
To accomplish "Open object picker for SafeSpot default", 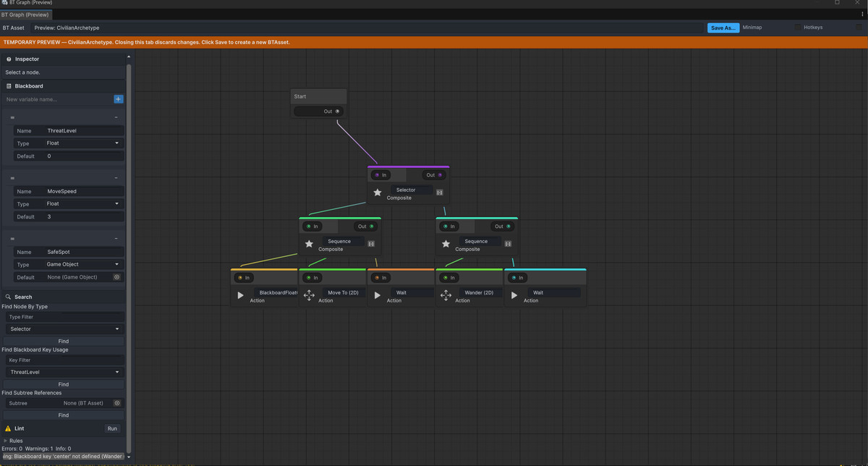I will (117, 277).
